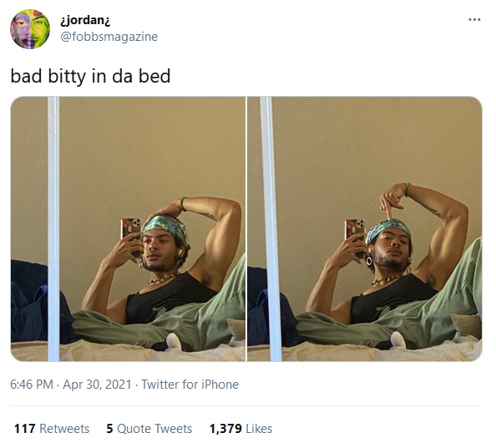View the 5 Quote Tweets list
The width and height of the screenshot is (496, 448).
tap(149, 429)
